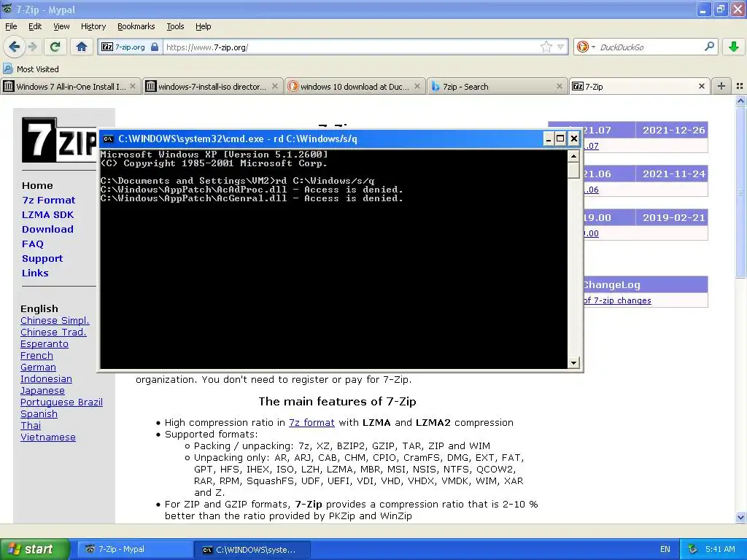Viewport: 747px width, 560px height.
Task: Close the Windows 7 All-in-One Install tab
Action: coord(133,86)
